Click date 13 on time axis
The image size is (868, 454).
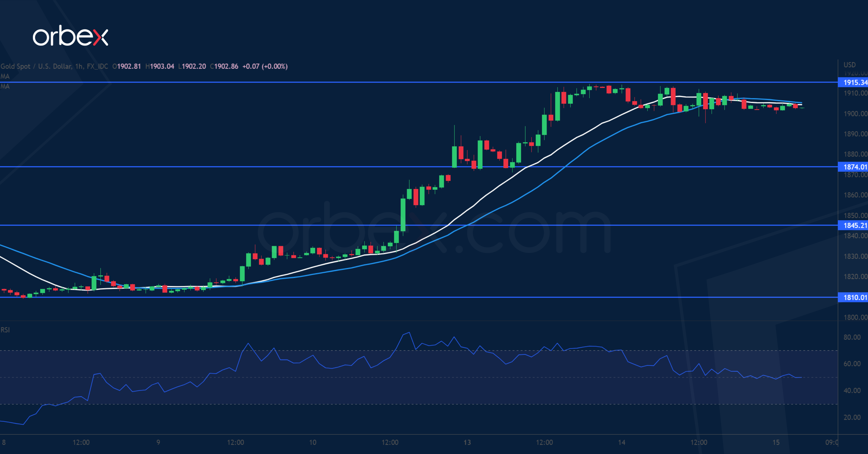tap(467, 442)
